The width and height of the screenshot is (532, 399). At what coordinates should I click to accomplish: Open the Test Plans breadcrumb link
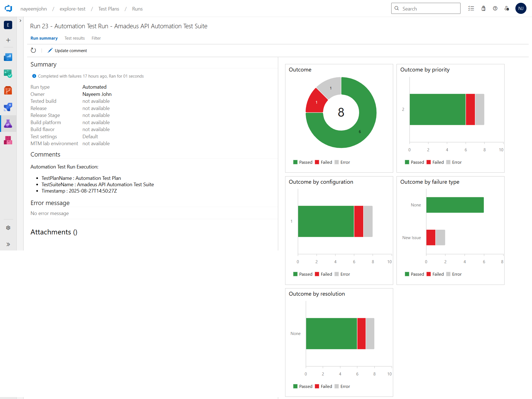(109, 9)
